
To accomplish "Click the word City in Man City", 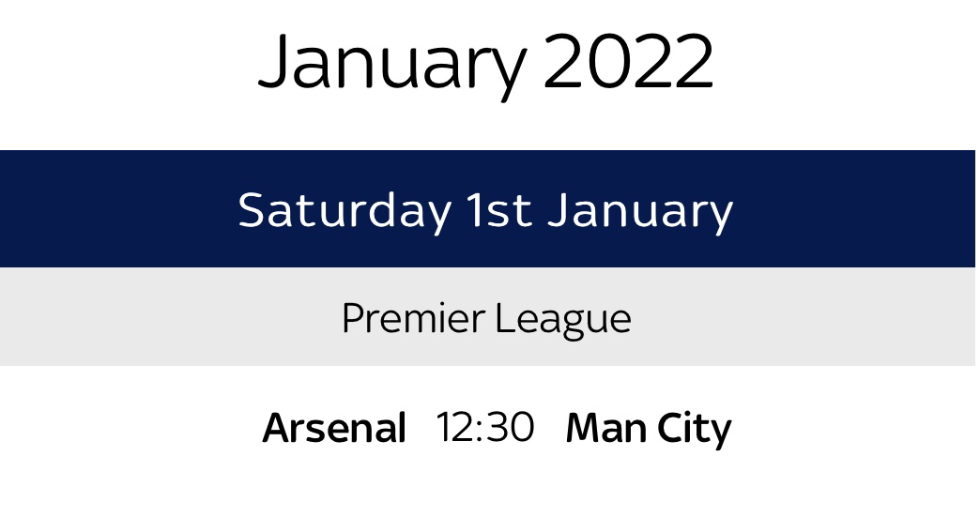I will pyautogui.click(x=694, y=430).
